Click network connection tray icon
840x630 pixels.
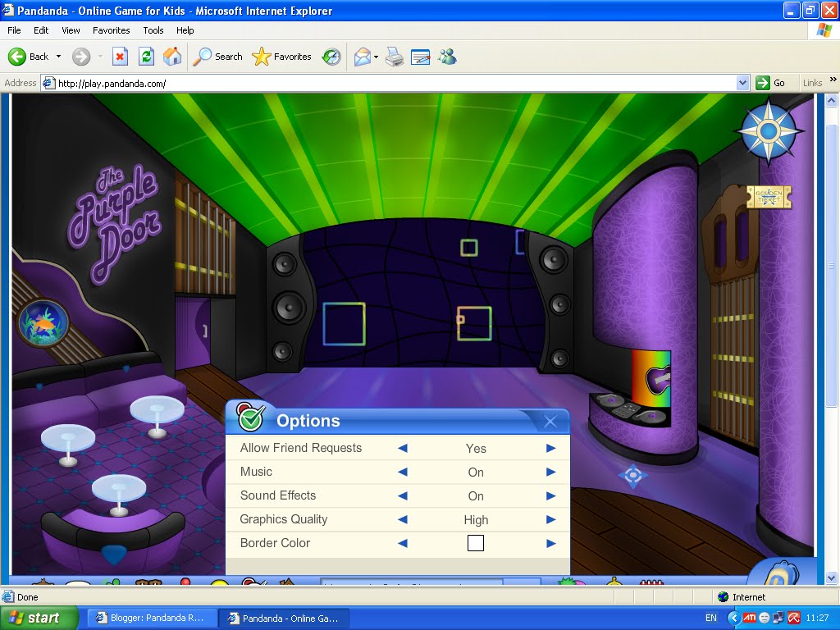(778, 618)
